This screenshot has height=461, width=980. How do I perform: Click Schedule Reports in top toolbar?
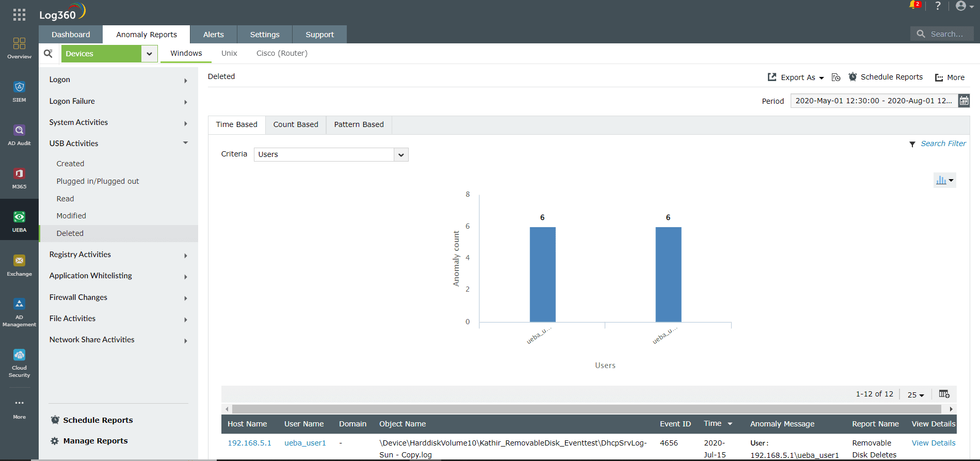886,77
